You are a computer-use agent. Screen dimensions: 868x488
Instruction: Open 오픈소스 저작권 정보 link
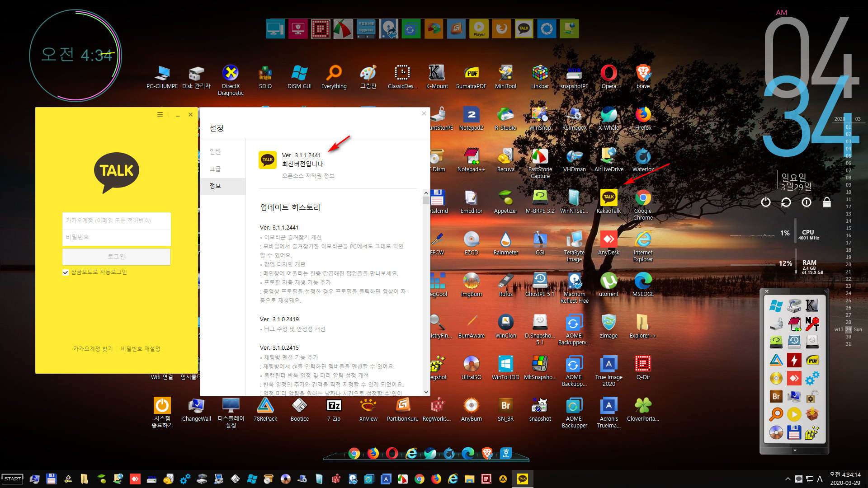pos(308,176)
